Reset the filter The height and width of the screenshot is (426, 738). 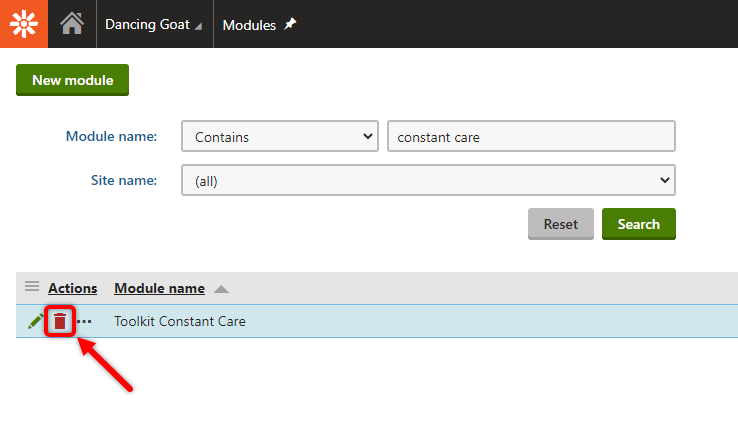[561, 224]
